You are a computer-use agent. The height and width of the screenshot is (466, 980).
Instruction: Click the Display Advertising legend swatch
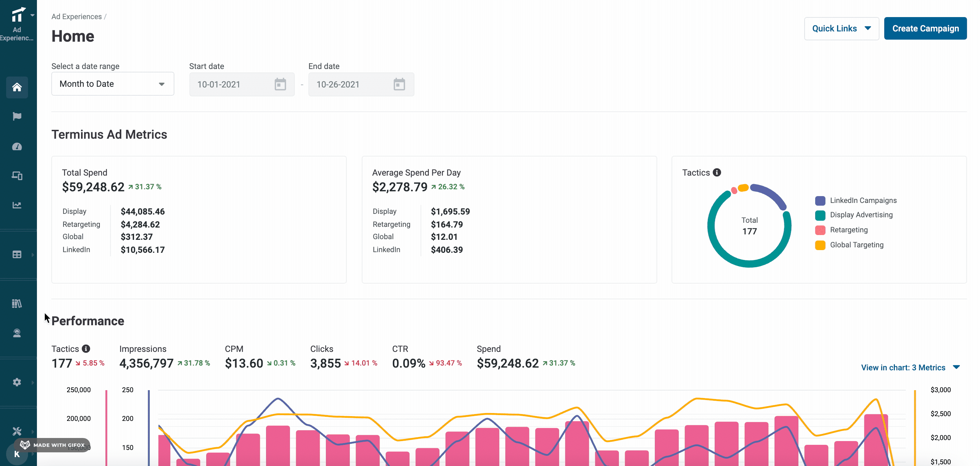tap(820, 216)
